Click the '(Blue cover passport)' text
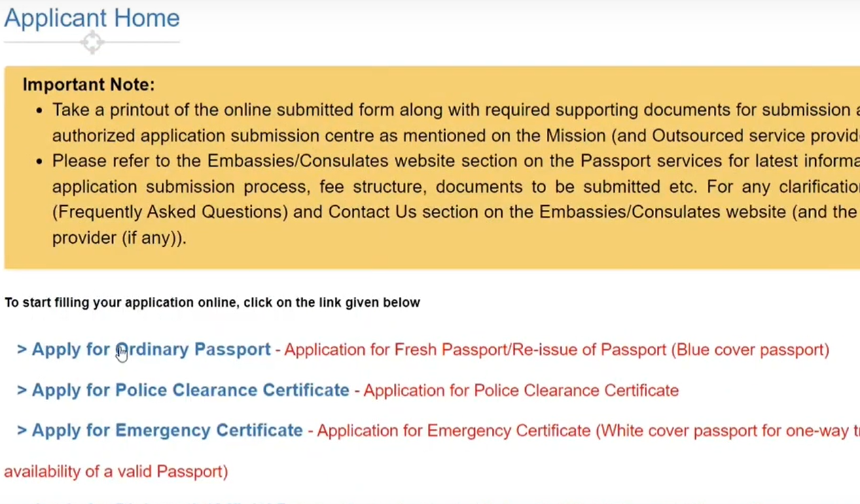860x504 pixels. 750,350
